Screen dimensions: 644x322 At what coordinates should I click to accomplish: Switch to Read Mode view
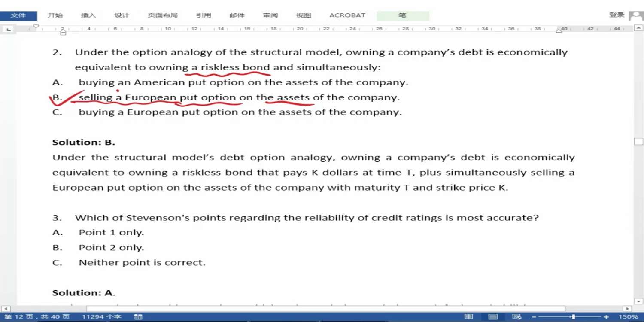coord(469,317)
